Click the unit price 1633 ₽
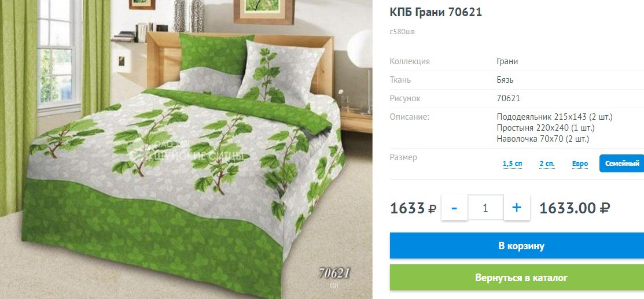The image size is (644, 299). point(413,208)
